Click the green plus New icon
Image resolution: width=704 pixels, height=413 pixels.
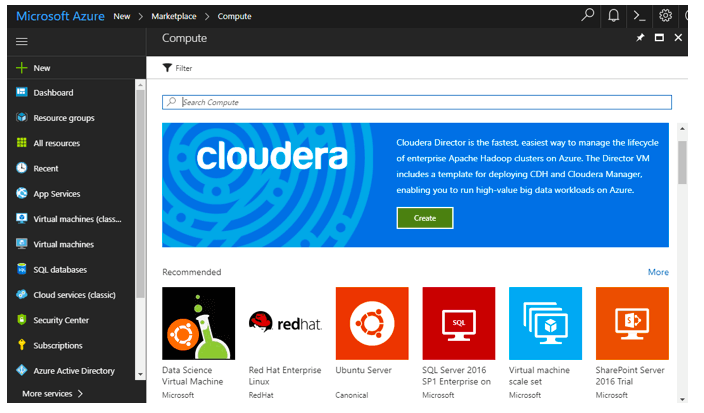point(22,68)
